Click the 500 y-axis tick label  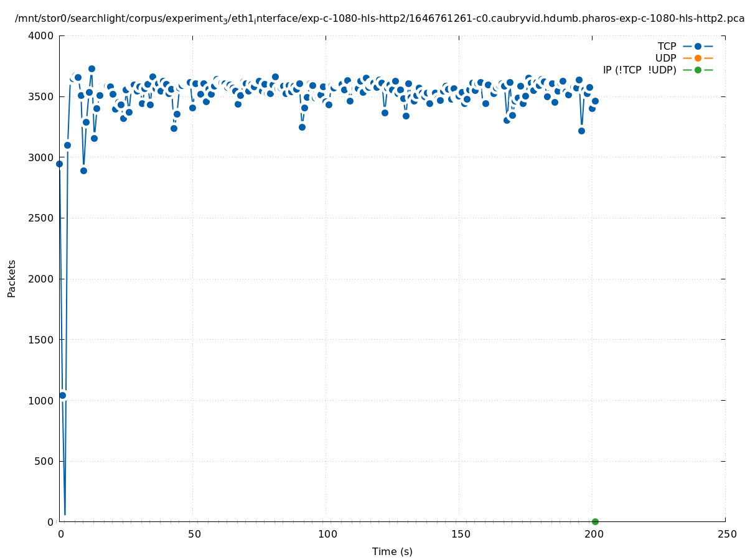point(44,461)
